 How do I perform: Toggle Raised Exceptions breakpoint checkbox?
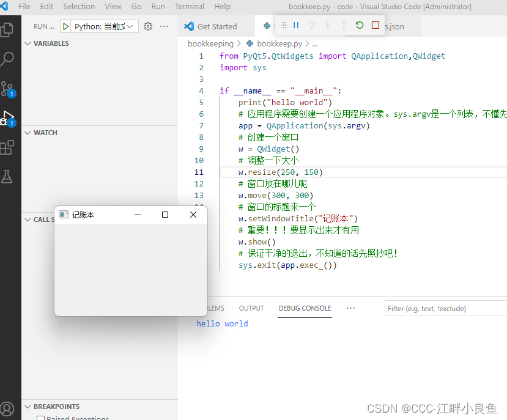(41, 418)
